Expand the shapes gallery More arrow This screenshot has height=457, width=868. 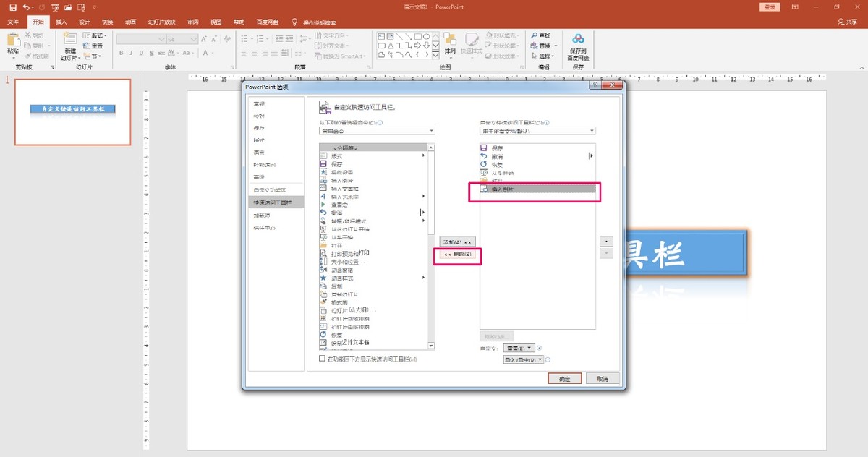click(435, 55)
